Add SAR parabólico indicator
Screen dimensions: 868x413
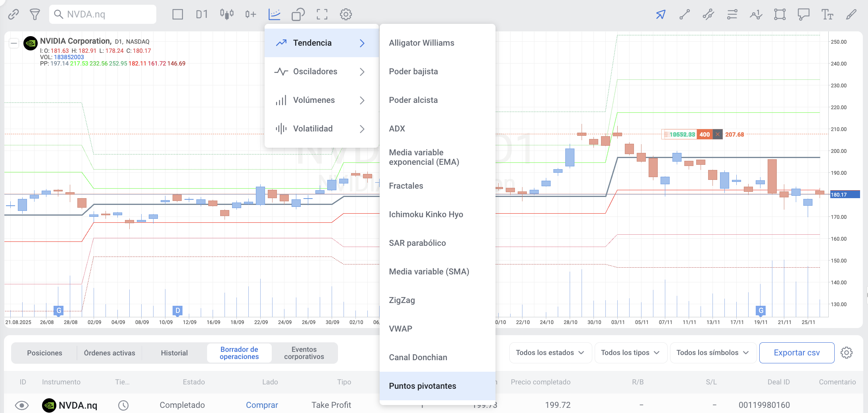coord(438,243)
